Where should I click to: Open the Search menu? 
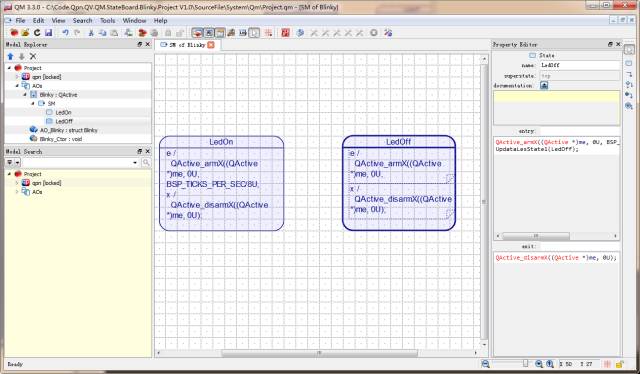point(82,20)
